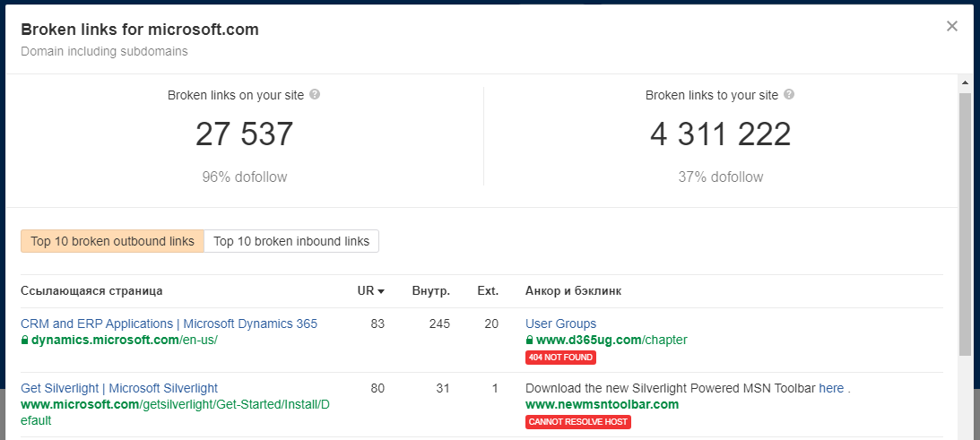Sort by UR column header
This screenshot has width=980, height=440.
click(x=370, y=290)
